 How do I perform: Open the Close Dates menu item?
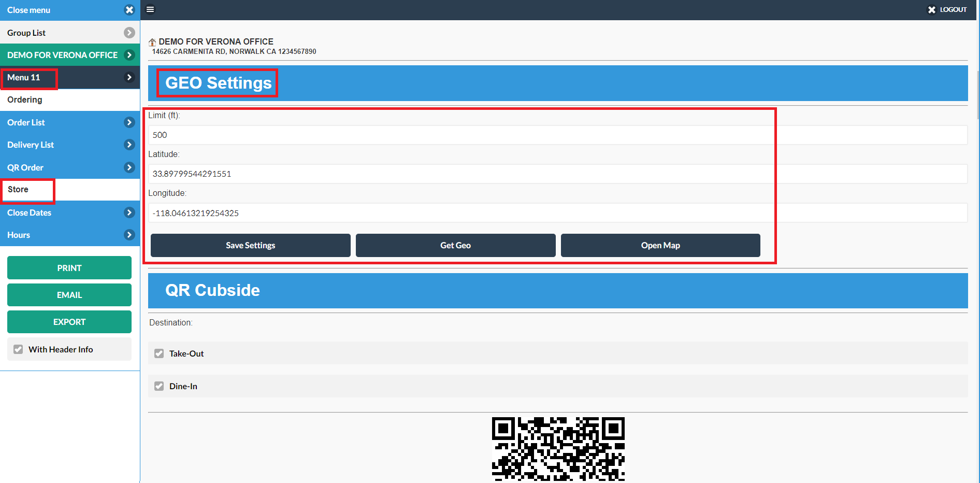[x=70, y=212]
